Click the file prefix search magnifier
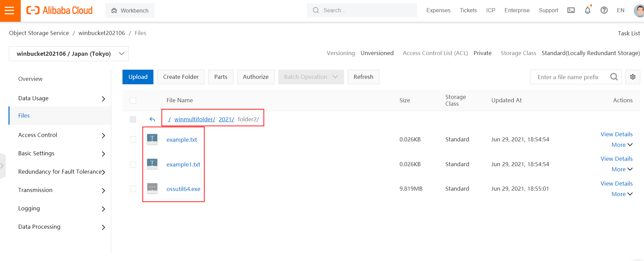This screenshot has height=261, width=644. pos(614,77)
